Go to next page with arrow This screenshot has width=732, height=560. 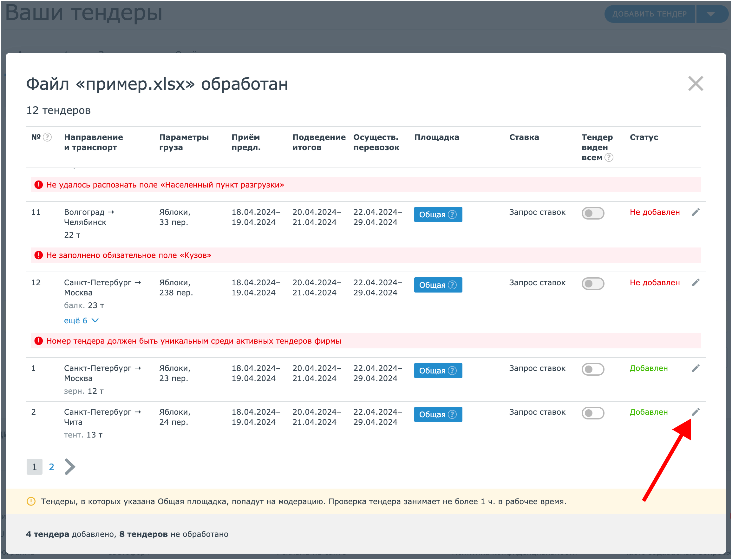(x=70, y=467)
